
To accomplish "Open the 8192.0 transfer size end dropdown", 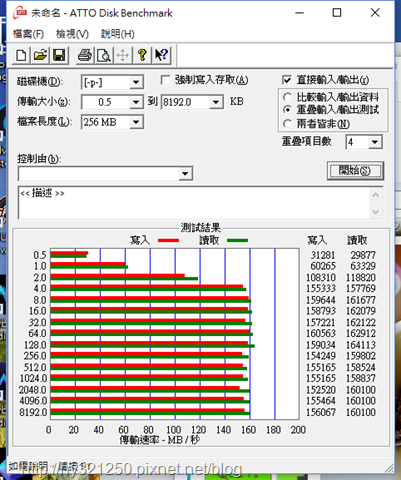I will click(216, 102).
